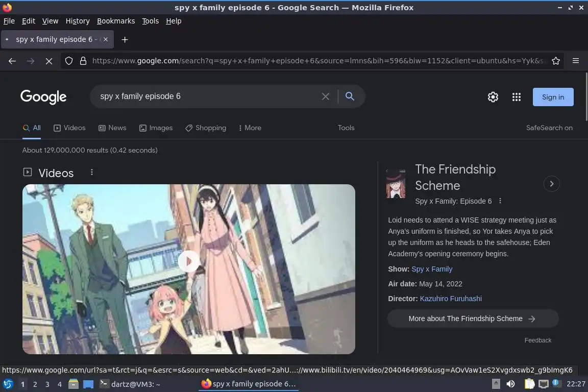This screenshot has height=392, width=588.
Task: Open Videos section three-dot options
Action: [92, 172]
